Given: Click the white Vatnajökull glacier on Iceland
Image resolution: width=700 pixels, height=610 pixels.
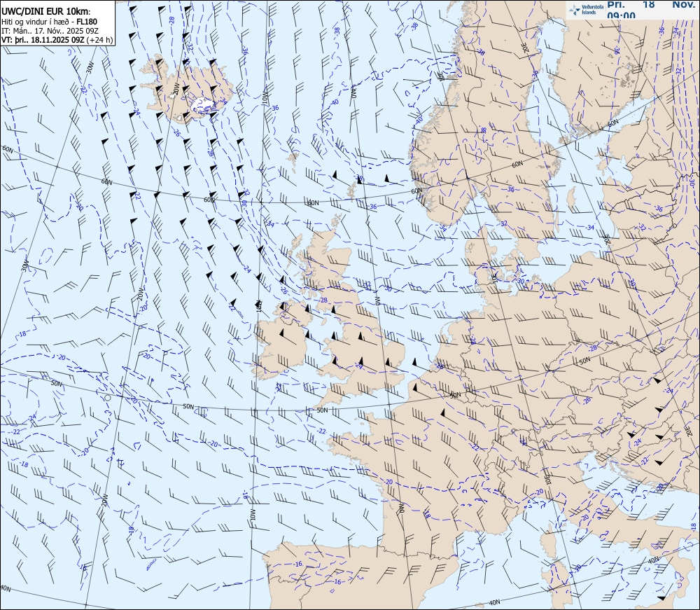Looking at the screenshot, I should click(x=202, y=104).
